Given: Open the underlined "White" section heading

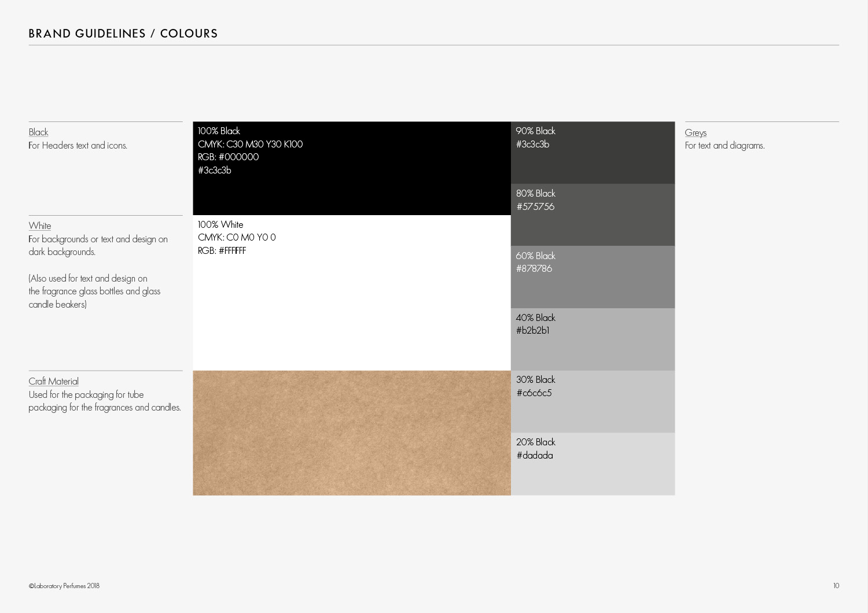Looking at the screenshot, I should point(40,226).
